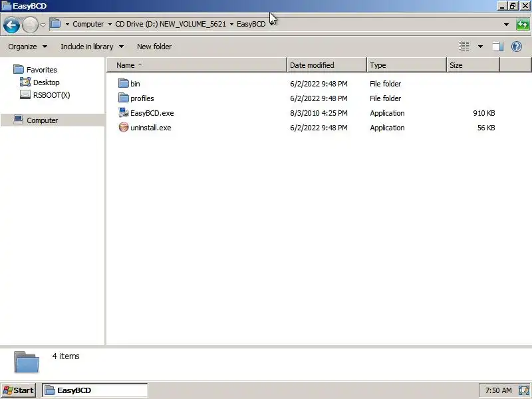This screenshot has height=399, width=532.
Task: Select Computer in the navigation pane
Action: (x=42, y=120)
